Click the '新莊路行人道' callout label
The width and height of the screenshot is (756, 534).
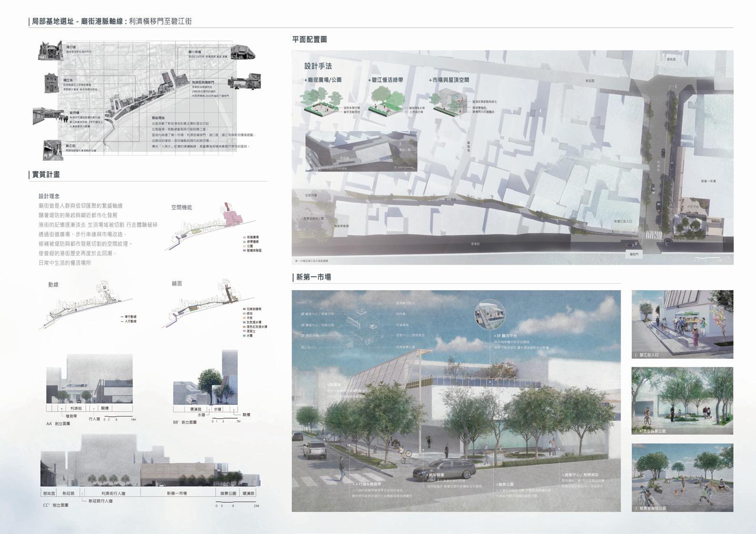click(x=101, y=501)
